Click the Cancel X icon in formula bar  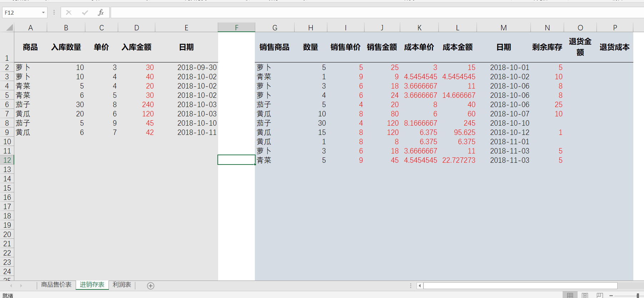[x=69, y=12]
